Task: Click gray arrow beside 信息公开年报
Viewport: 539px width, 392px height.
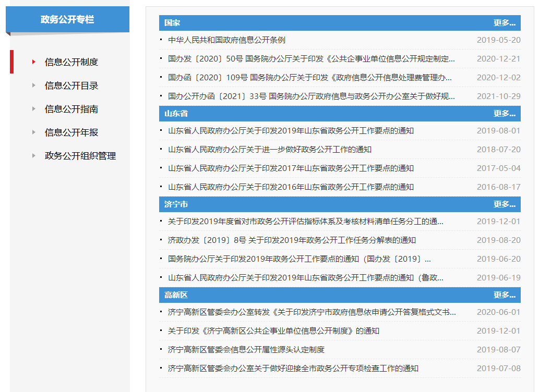Action: (x=34, y=132)
